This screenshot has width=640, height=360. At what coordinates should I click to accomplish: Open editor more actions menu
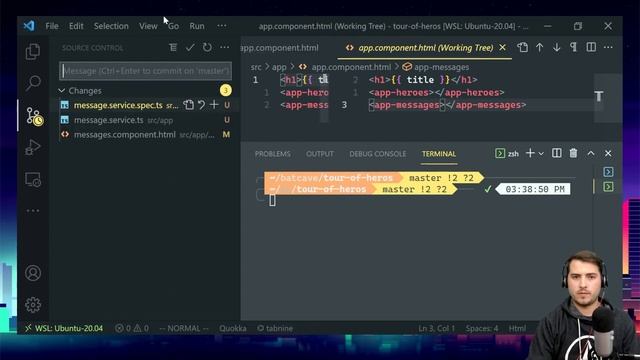click(x=608, y=48)
